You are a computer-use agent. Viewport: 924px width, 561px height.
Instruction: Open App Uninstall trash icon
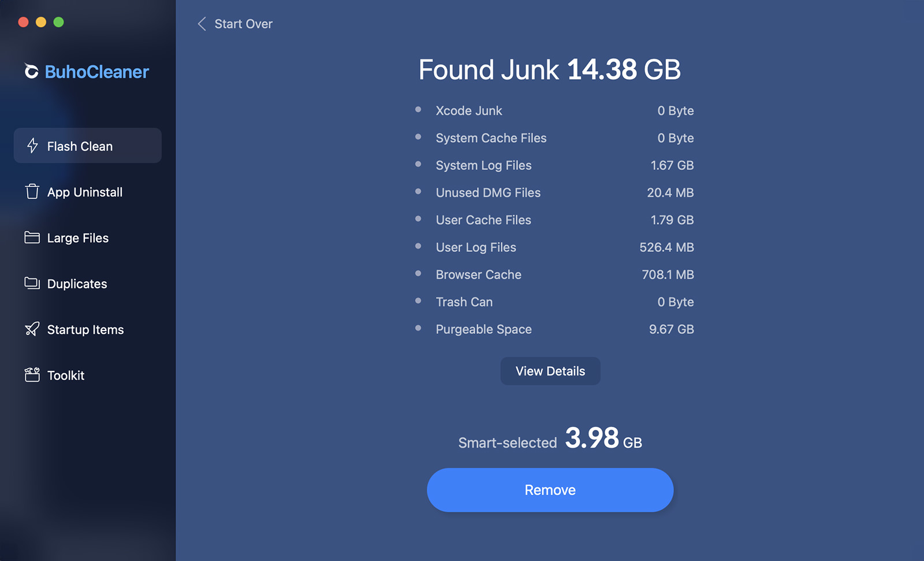[32, 191]
